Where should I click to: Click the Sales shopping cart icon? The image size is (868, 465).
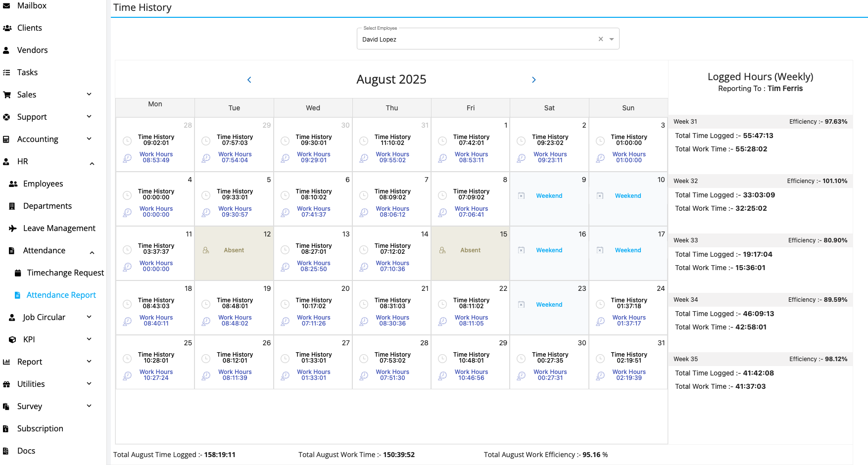tap(7, 95)
